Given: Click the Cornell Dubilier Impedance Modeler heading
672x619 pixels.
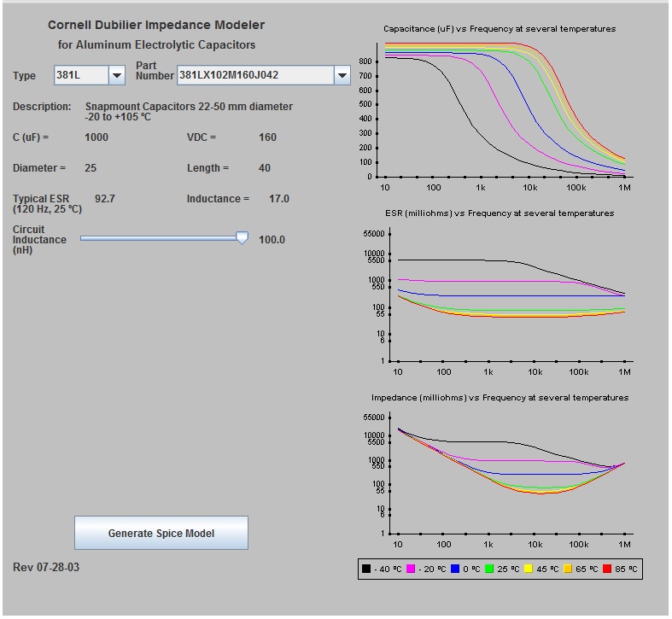Looking at the screenshot, I should (x=156, y=25).
